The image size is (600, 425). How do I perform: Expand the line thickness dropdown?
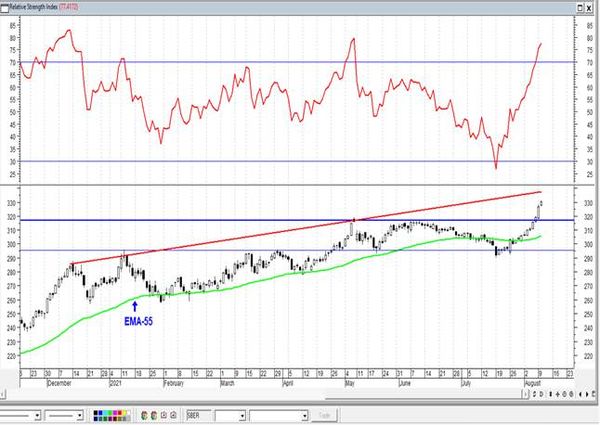(x=80, y=415)
